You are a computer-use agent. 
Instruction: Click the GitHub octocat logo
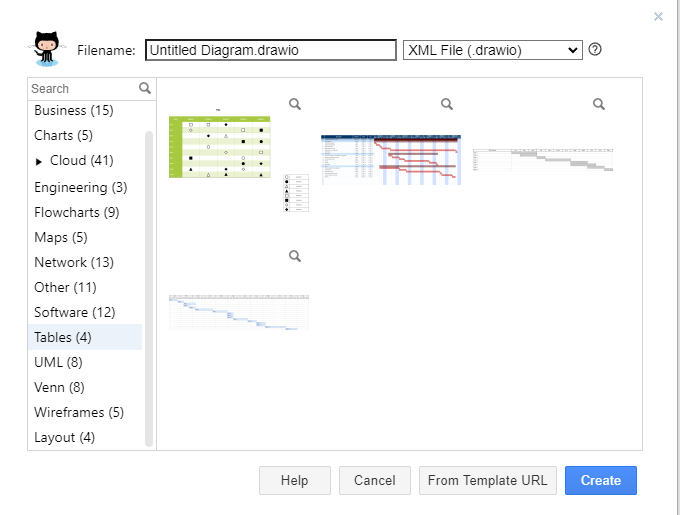(47, 49)
